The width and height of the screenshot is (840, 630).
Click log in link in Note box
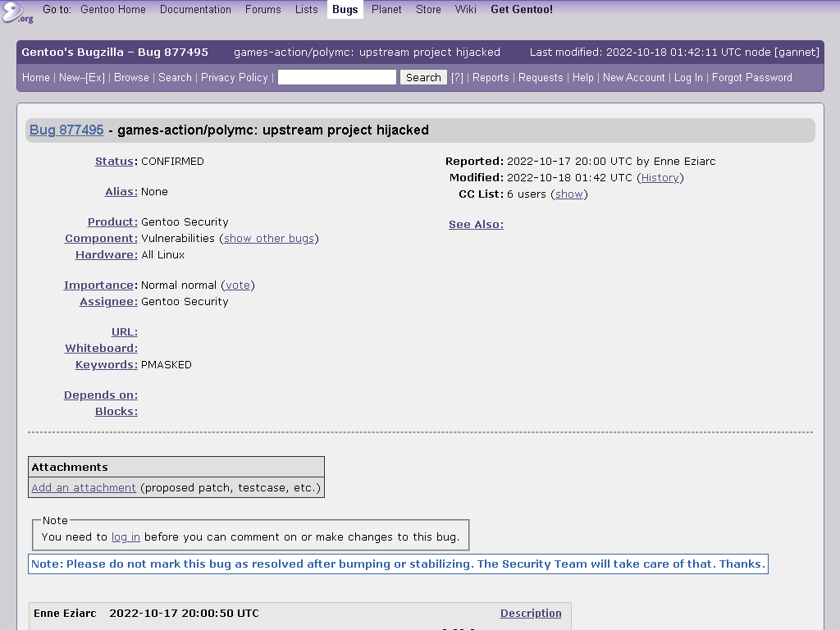click(126, 536)
